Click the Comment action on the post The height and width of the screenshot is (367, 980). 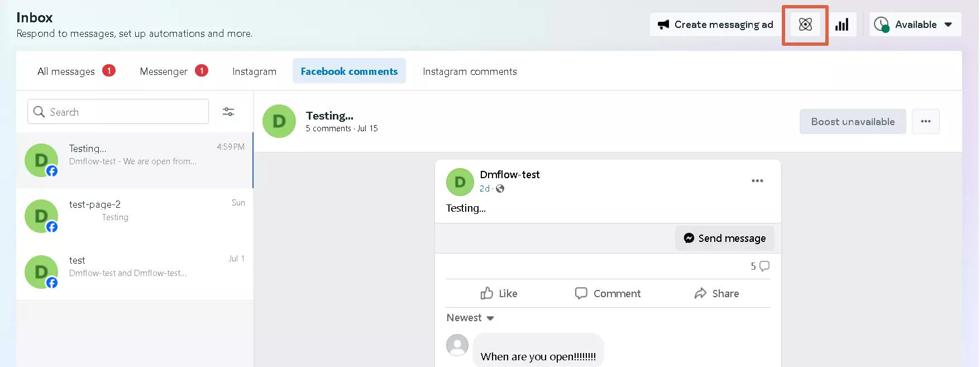[x=608, y=293]
